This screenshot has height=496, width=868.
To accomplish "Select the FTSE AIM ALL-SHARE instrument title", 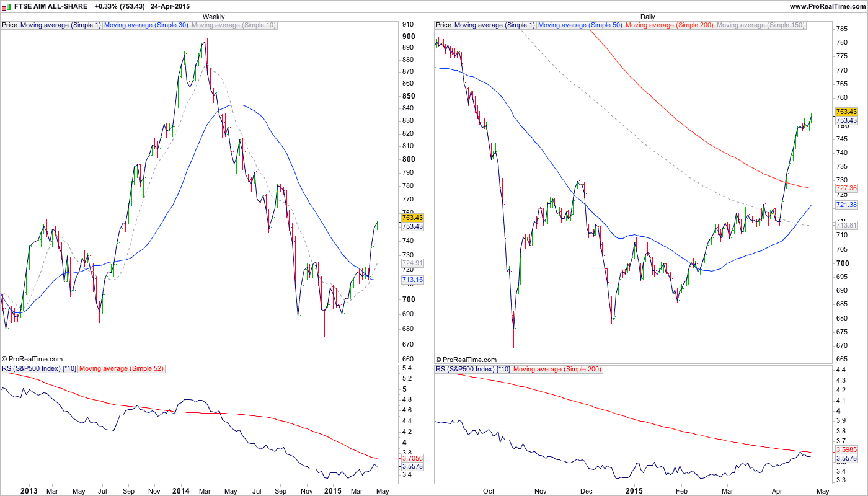I will 50,6.
